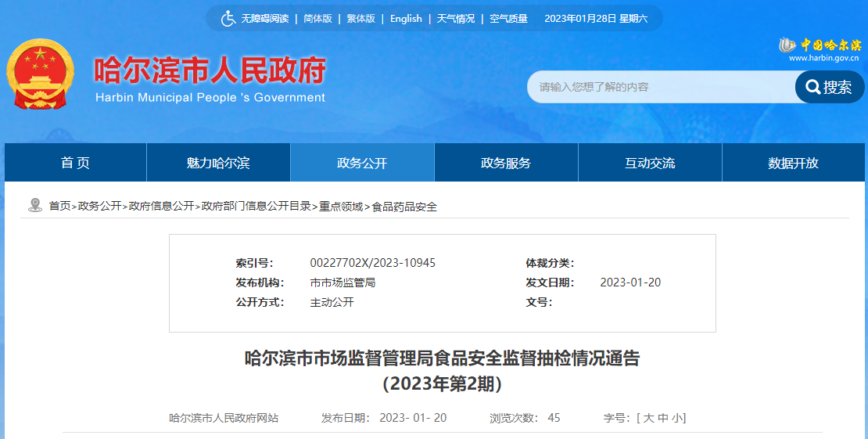Click the magnifier icon in search button
868x439 pixels.
(812, 87)
